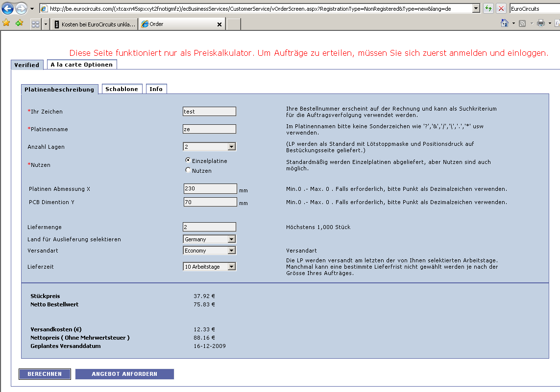Click the Versandkosten value 12.33 €
Viewport: 560px width, 392px height.
pyautogui.click(x=204, y=329)
